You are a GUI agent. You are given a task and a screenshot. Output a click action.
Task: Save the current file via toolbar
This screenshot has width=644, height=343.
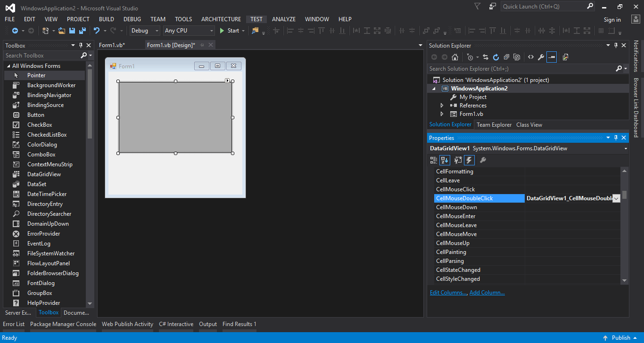72,31
